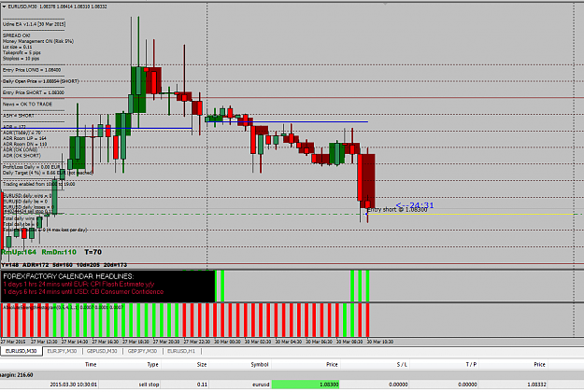584x392 pixels.
Task: Toggle the one-click trading arrow beside EURUSD,M30
Action: 4,7
